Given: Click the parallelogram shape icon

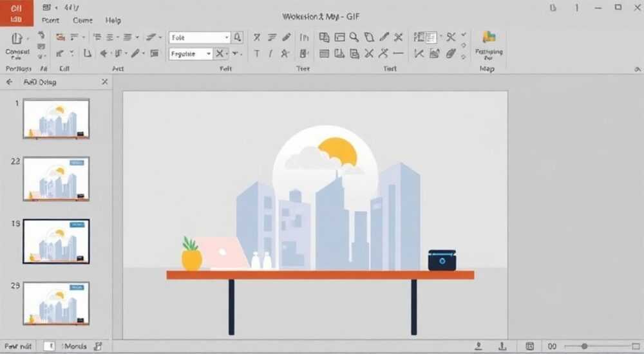Looking at the screenshot, I should click(369, 37).
